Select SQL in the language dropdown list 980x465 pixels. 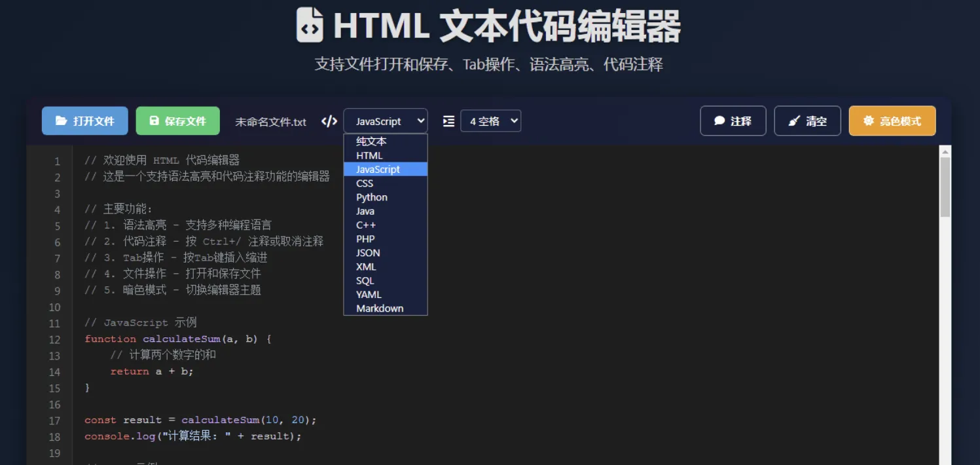365,280
